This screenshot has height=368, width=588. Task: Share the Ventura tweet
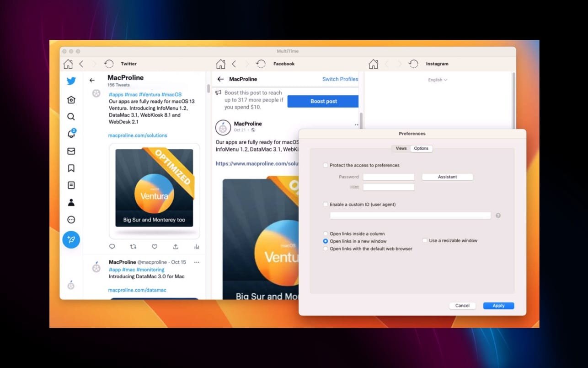pos(176,247)
